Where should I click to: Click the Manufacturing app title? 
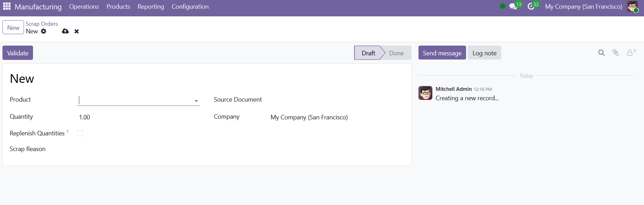pos(38,7)
